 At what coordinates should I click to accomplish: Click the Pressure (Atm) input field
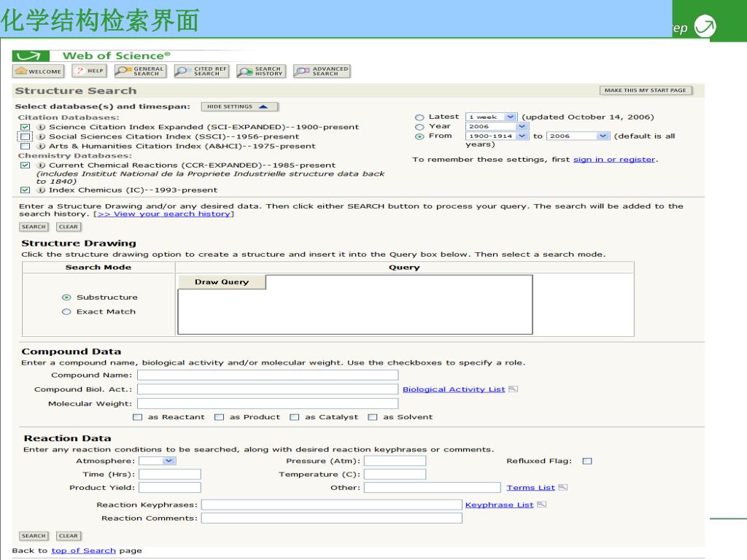(395, 461)
